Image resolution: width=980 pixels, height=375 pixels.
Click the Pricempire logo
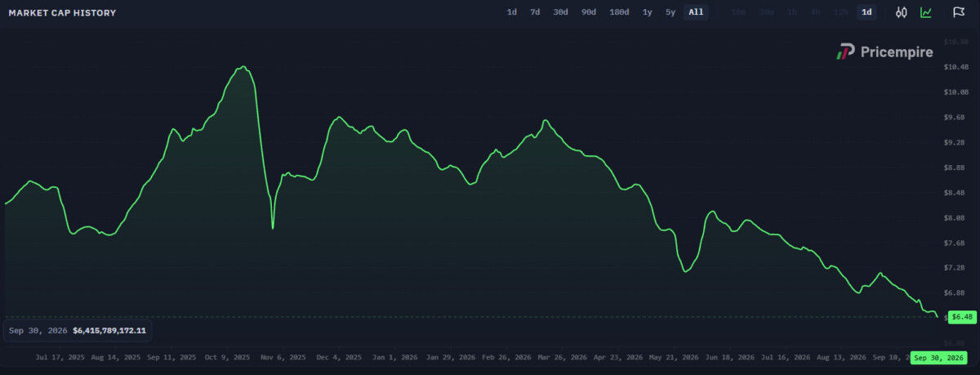click(x=884, y=52)
